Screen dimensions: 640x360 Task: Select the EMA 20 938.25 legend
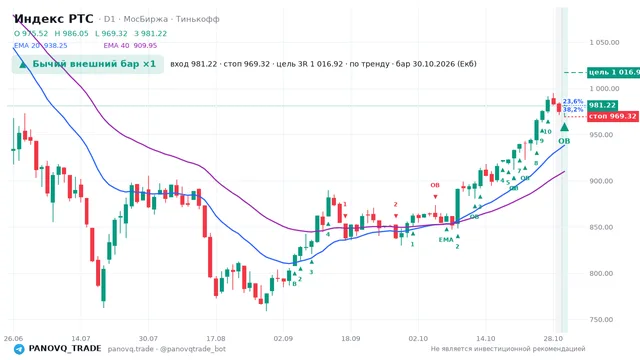pos(41,45)
